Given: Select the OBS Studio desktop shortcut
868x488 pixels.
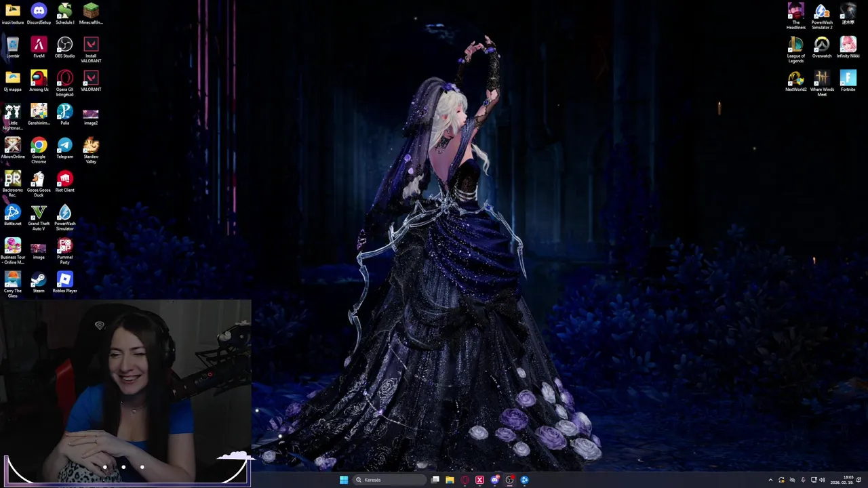Looking at the screenshot, I should (x=64, y=47).
